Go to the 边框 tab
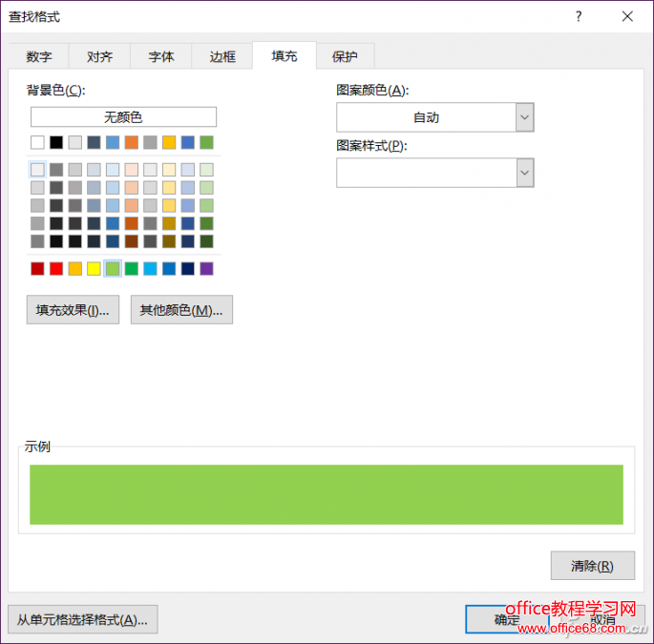This screenshot has width=654, height=644. pos(222,56)
